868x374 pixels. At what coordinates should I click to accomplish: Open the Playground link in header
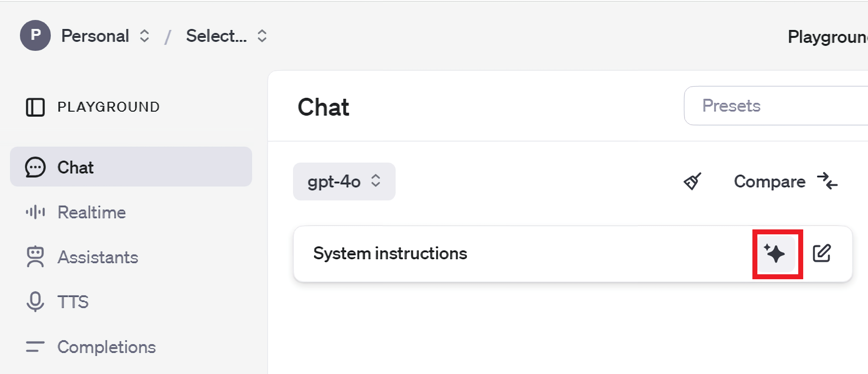(827, 36)
